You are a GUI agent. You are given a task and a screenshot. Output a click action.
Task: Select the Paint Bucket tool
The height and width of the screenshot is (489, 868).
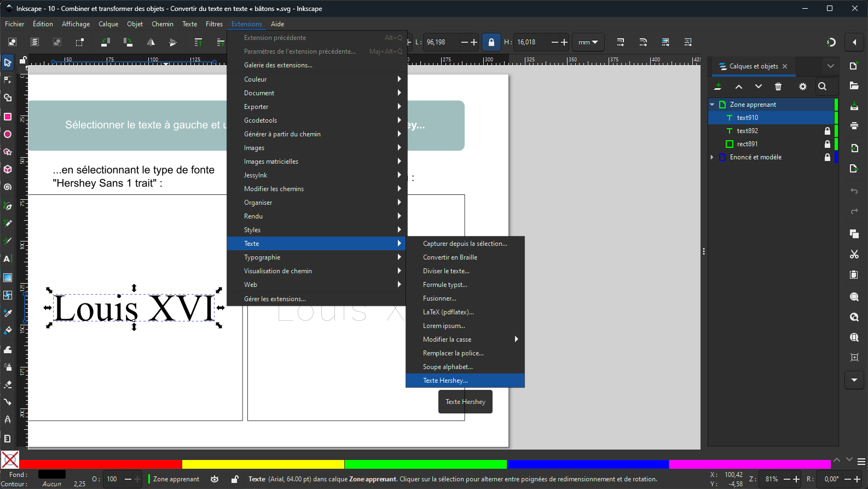tap(8, 330)
